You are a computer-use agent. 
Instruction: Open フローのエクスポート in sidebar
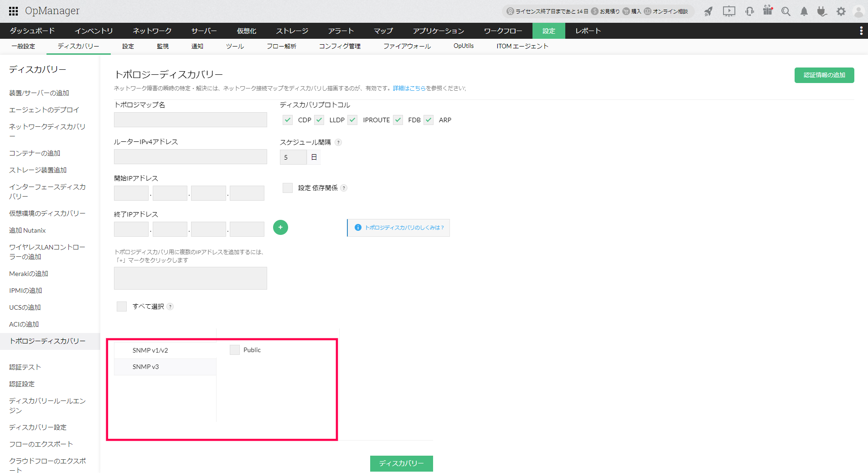tap(41, 444)
